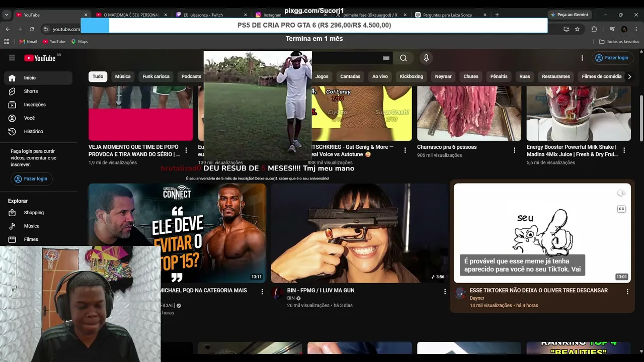The width and height of the screenshot is (644, 362).
Task: Open the Maps bookmark
Action: click(x=79, y=41)
